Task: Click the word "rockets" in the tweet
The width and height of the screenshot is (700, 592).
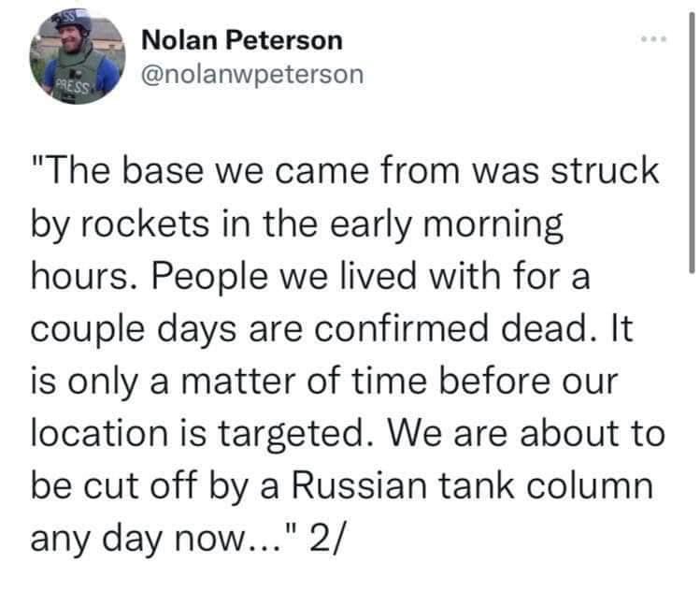Action: pos(145,224)
